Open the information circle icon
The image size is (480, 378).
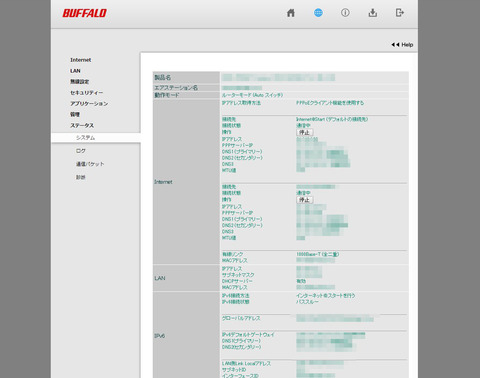click(345, 13)
